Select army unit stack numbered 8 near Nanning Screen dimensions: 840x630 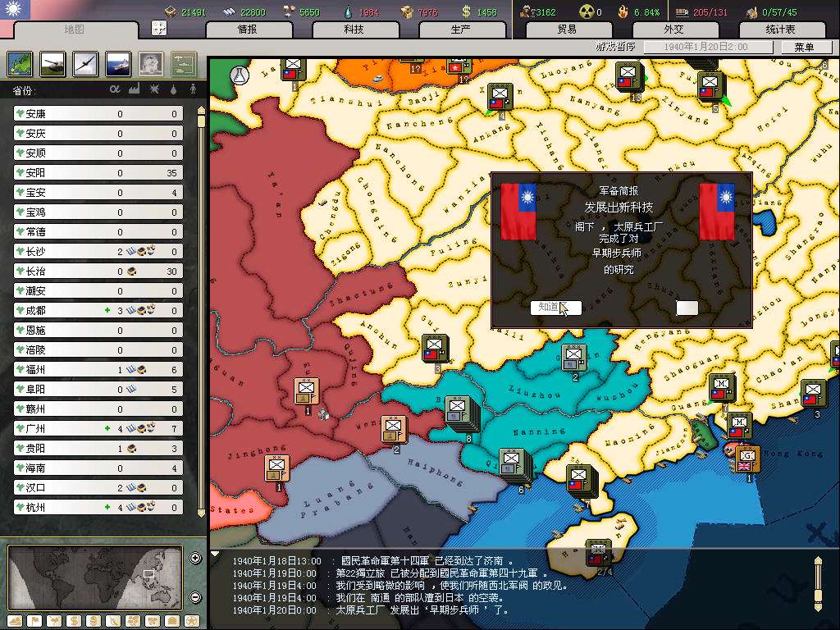click(461, 413)
